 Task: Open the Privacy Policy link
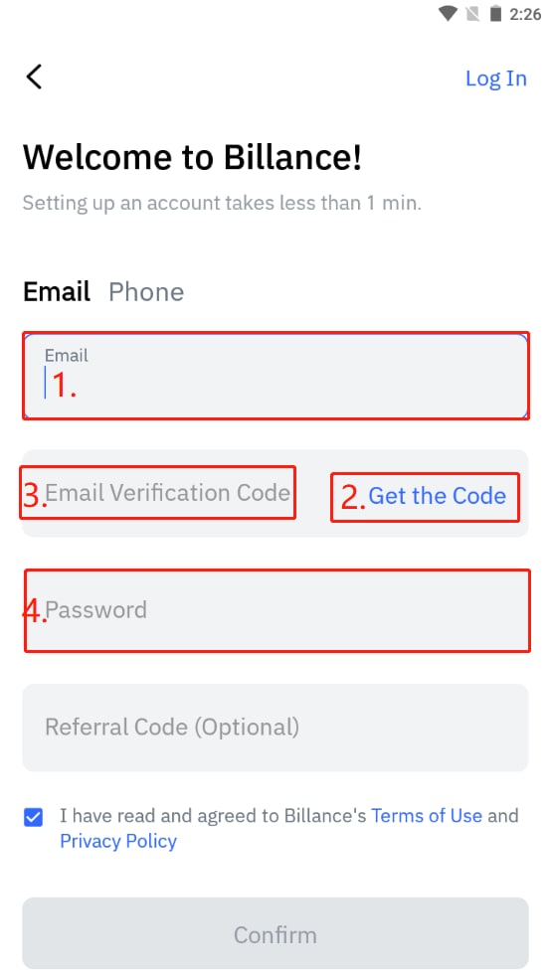(118, 841)
